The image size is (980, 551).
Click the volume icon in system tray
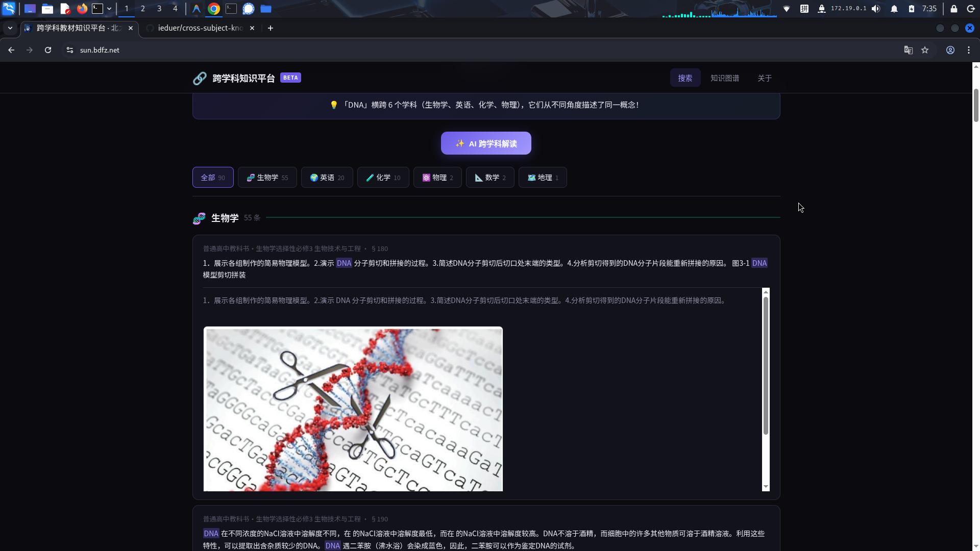click(876, 9)
